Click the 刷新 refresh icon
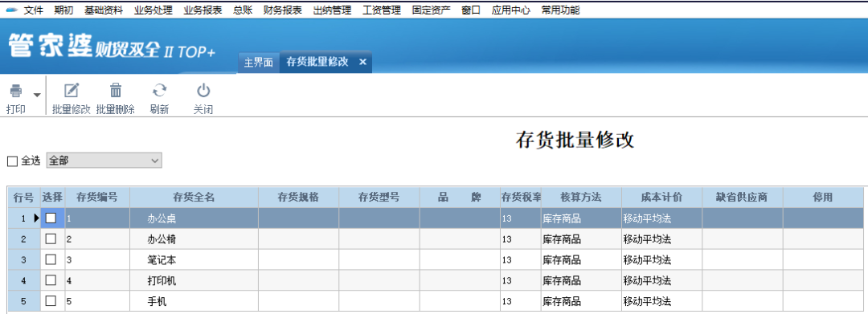 click(159, 90)
